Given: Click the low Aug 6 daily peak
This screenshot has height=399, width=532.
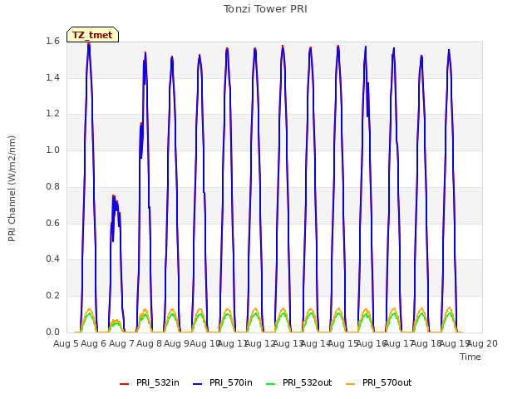Looking at the screenshot, I should coord(114,197).
